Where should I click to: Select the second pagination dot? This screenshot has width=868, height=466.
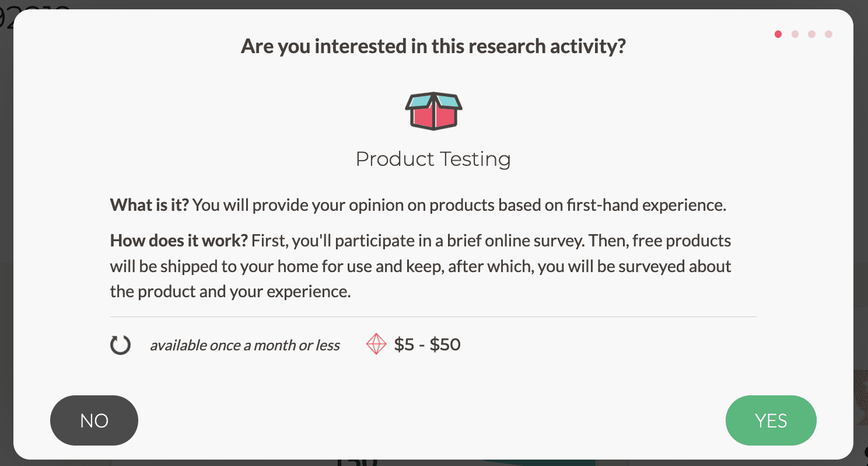tap(795, 34)
